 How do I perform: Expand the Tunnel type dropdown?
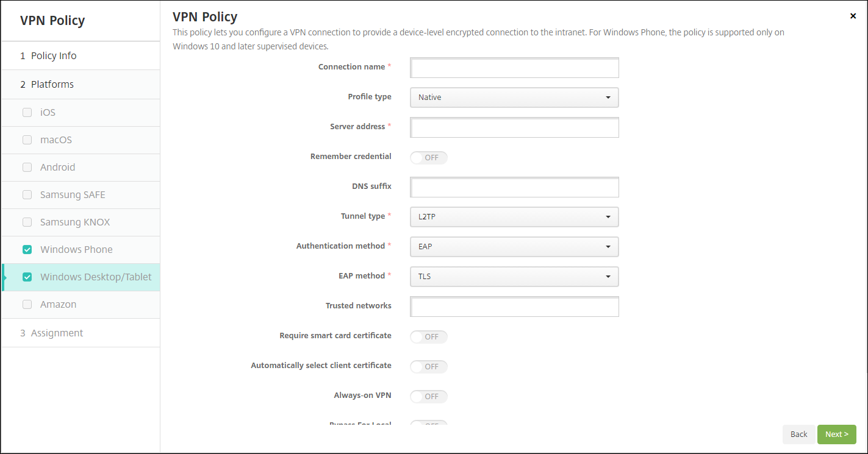(514, 217)
